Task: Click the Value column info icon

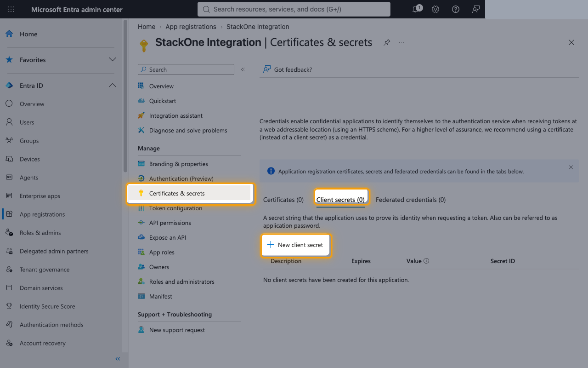Action: click(426, 261)
